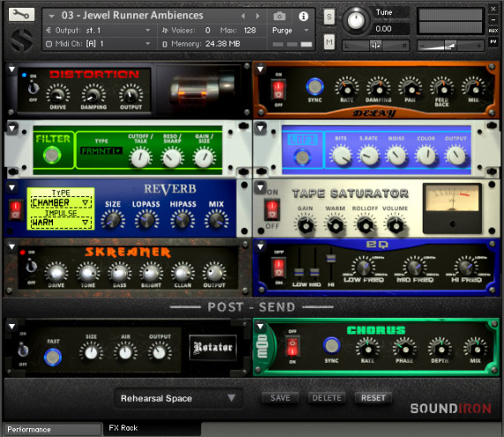Click the LoFi Bits knob
504x437 pixels.
click(x=342, y=155)
